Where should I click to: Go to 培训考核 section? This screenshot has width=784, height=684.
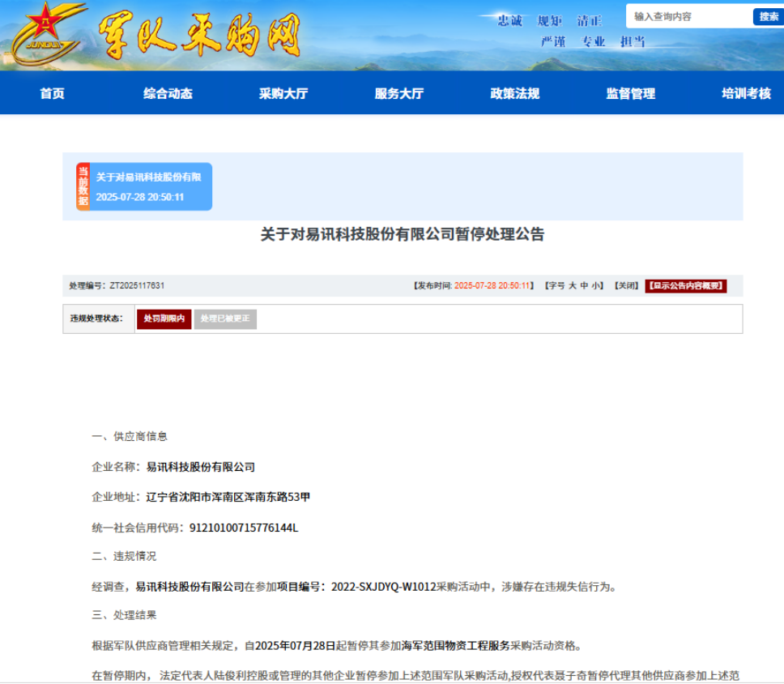coord(747,93)
